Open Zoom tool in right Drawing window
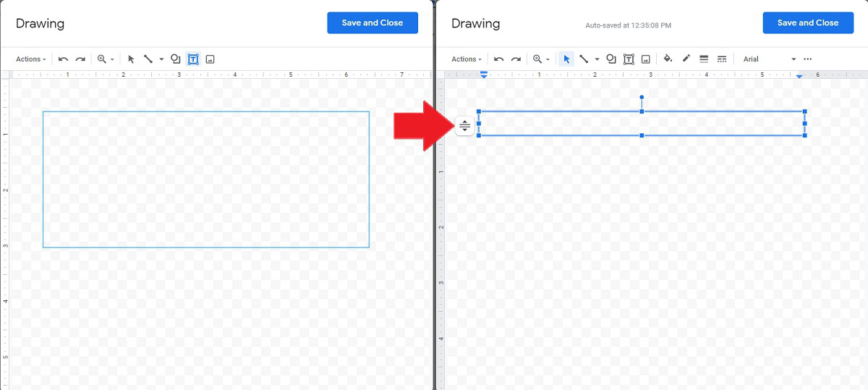 541,59
